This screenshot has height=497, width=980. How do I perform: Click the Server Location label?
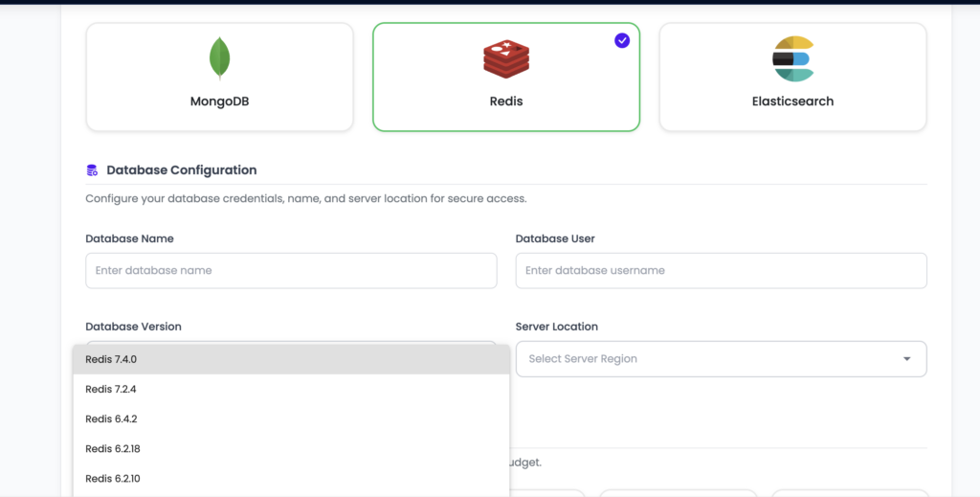point(556,327)
